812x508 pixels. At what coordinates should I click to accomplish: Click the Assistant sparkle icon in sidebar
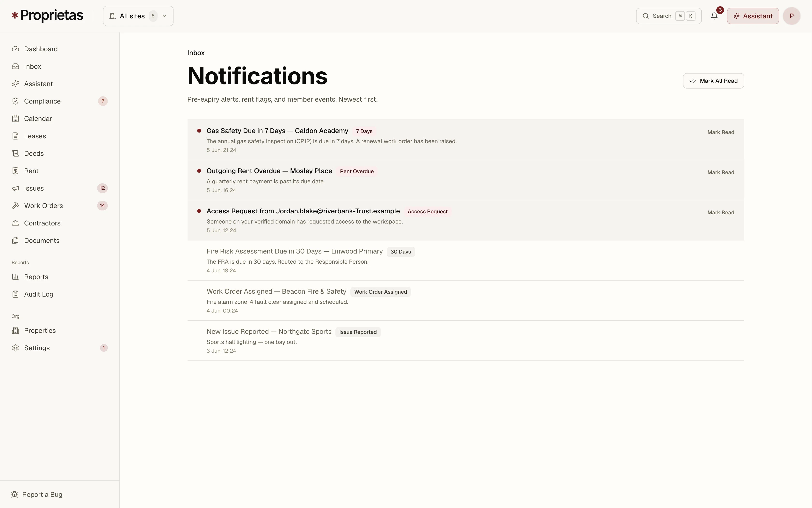coord(15,84)
